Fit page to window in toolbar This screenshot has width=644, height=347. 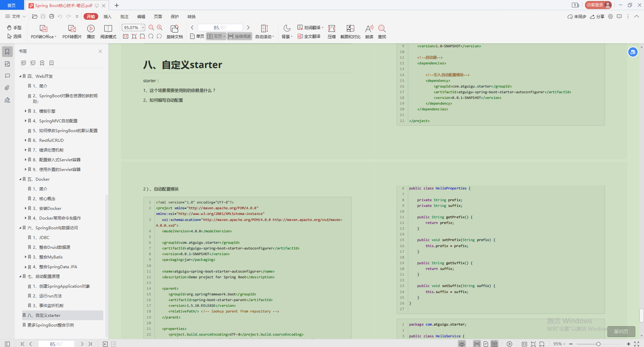134,36
